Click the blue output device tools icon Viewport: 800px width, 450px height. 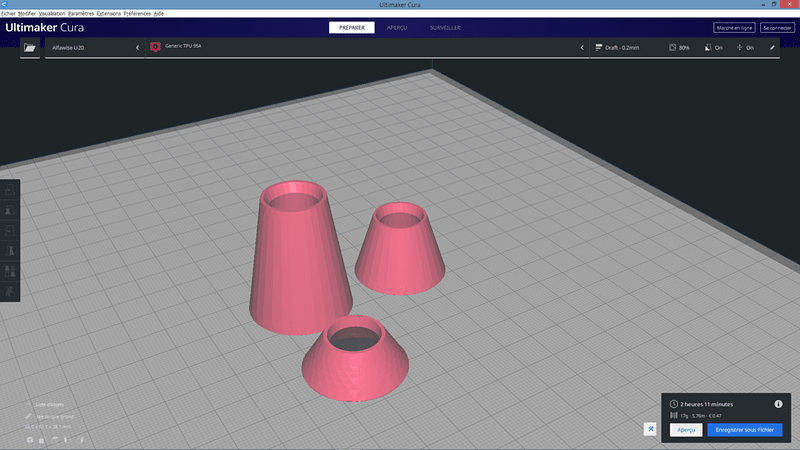tap(651, 429)
